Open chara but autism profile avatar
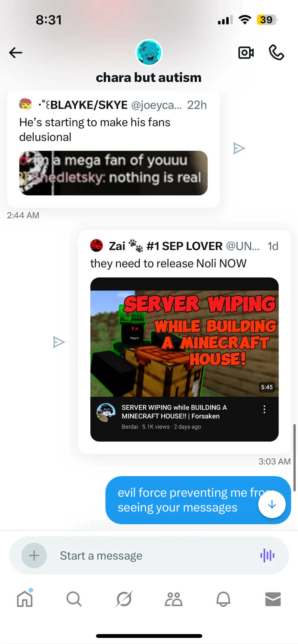Screen dimensions: 298x644 coord(149,53)
